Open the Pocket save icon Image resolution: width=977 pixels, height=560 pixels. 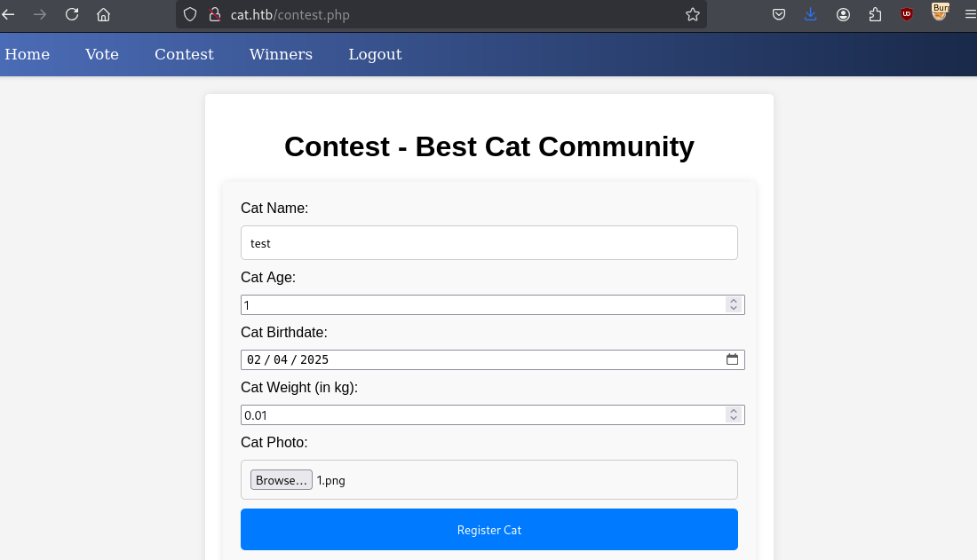(x=778, y=14)
